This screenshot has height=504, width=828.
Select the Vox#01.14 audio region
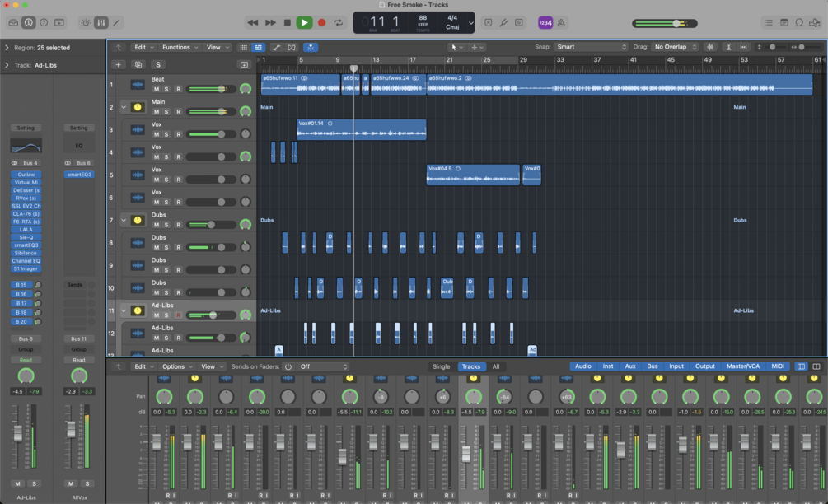[x=361, y=130]
